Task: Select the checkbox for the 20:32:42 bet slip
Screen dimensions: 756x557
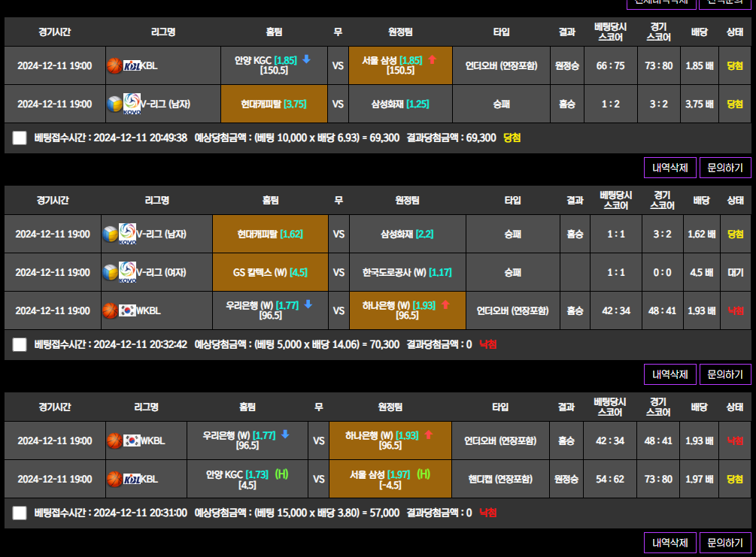Action: (x=20, y=344)
